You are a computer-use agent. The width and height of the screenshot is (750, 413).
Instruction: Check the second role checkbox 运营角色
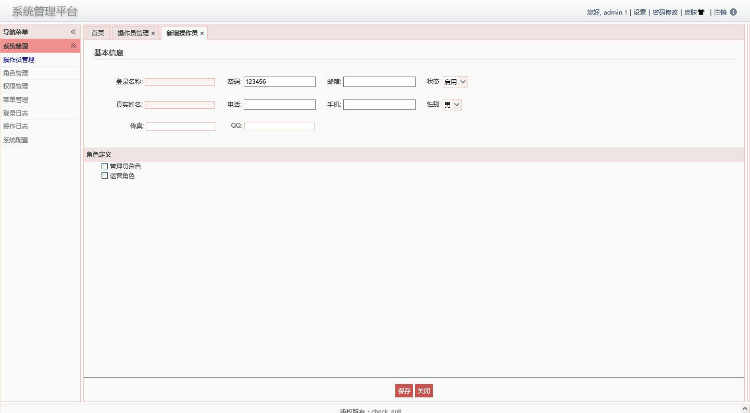(104, 176)
